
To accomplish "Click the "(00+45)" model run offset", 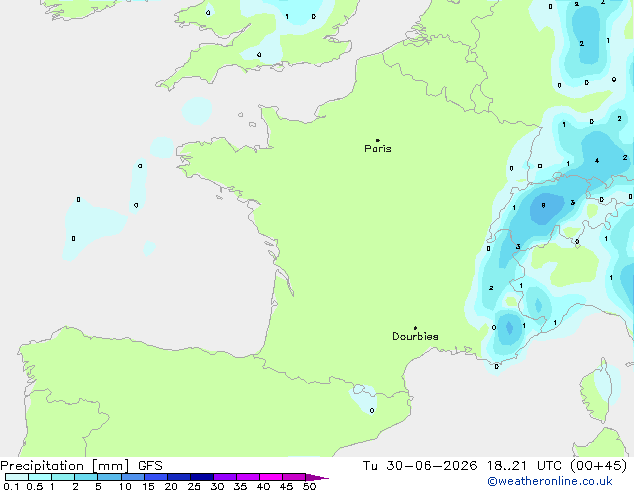I will [x=598, y=465].
